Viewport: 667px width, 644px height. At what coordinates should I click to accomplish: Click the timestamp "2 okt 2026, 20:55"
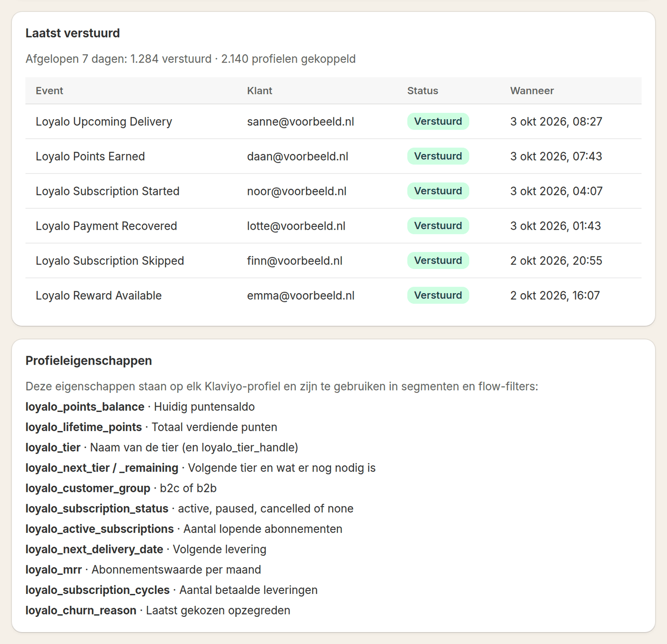tap(556, 261)
